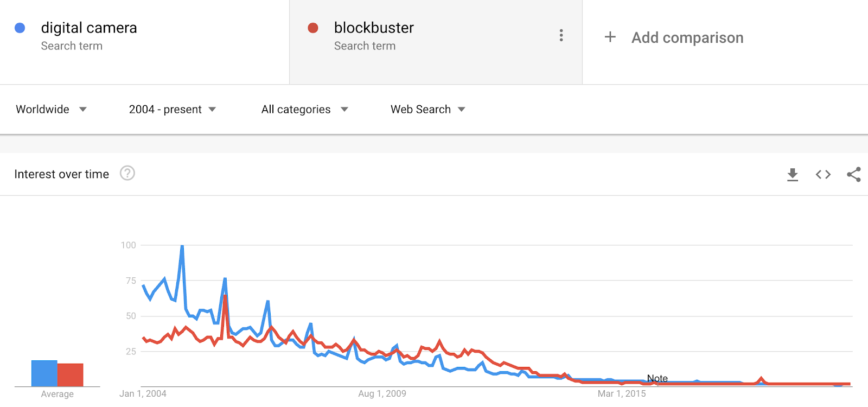Expand the Worldwide region dropdown
Image resolution: width=868 pixels, height=407 pixels.
(52, 109)
